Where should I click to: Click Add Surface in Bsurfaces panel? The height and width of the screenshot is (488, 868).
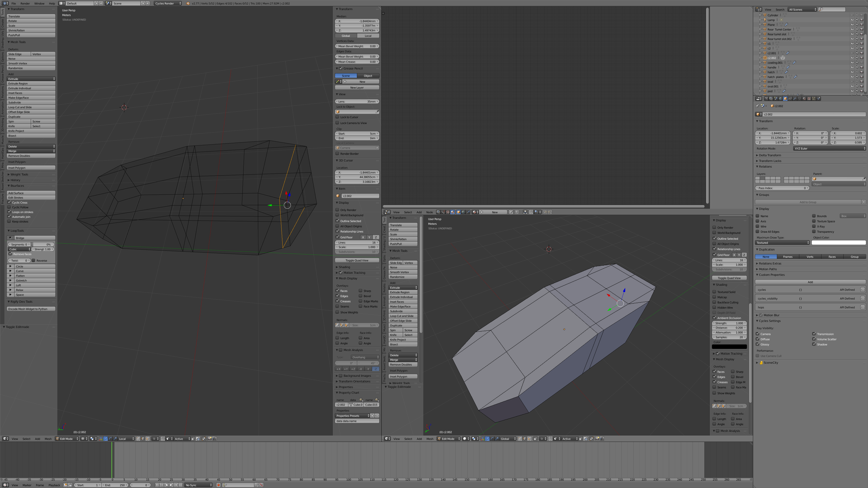(x=31, y=193)
